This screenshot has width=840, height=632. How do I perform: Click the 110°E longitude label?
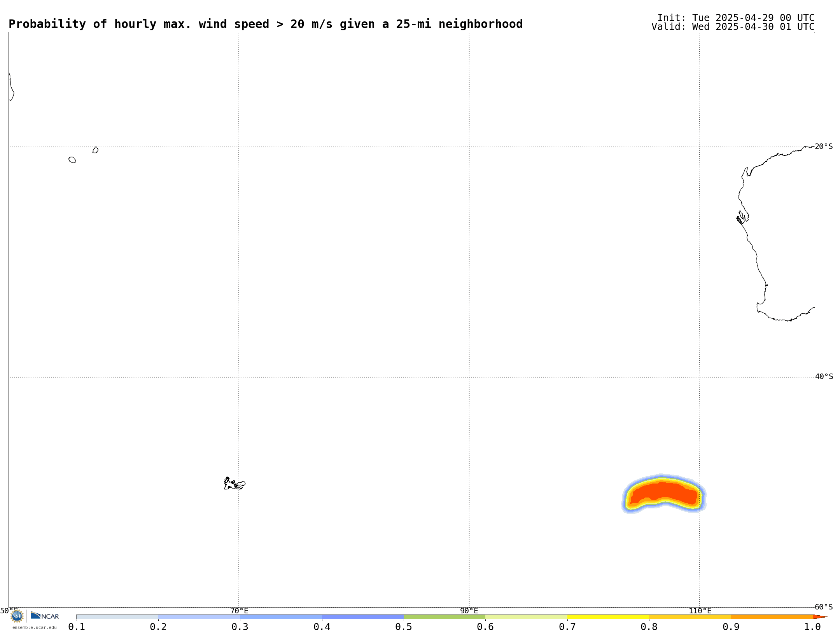(x=700, y=611)
